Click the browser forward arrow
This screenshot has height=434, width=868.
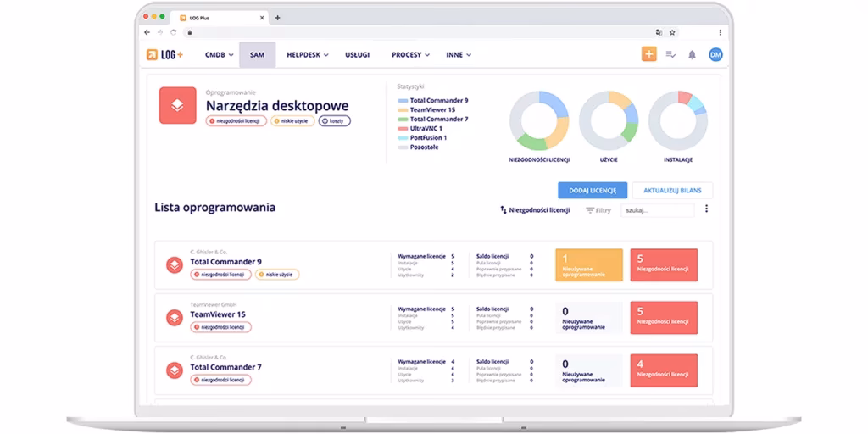[x=160, y=33]
